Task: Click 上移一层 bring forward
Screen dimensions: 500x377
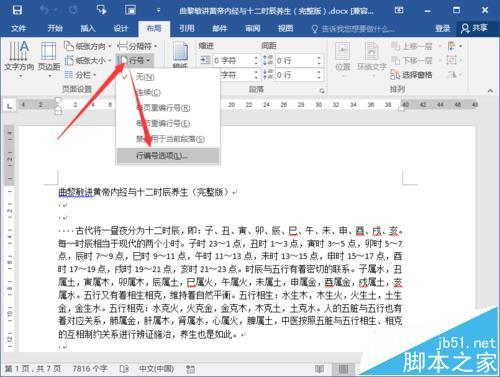Action: tap(412, 46)
